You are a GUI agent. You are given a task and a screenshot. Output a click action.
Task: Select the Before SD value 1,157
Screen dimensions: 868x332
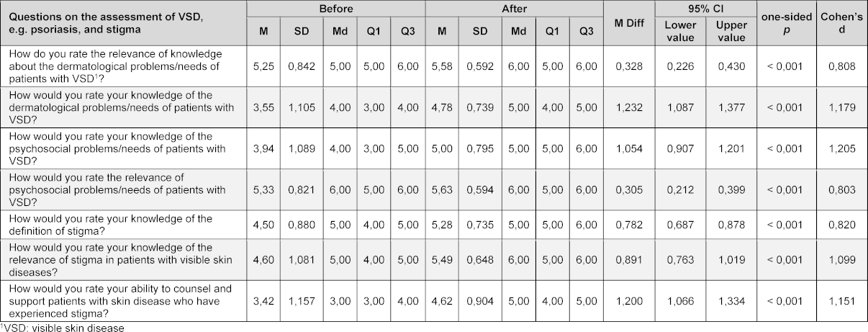302,300
